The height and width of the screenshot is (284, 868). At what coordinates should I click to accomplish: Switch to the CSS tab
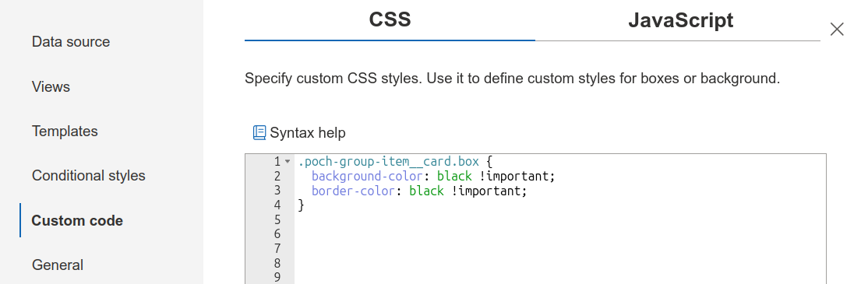coord(390,20)
